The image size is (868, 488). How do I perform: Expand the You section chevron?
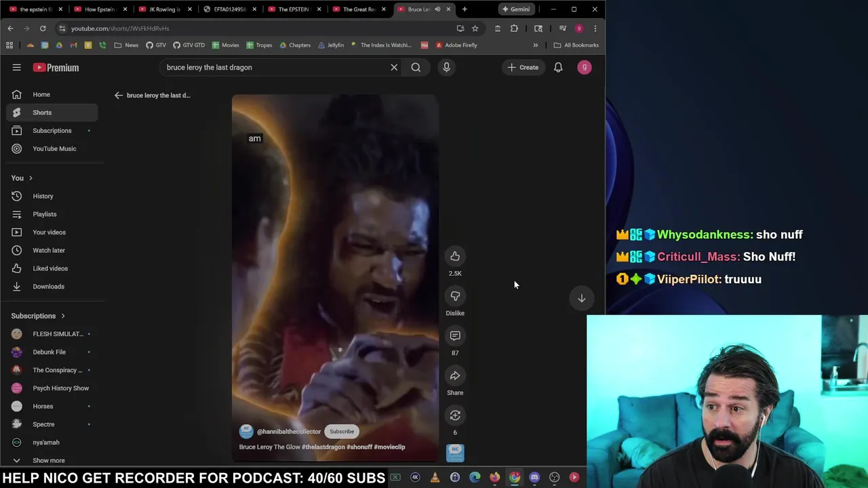[31, 178]
